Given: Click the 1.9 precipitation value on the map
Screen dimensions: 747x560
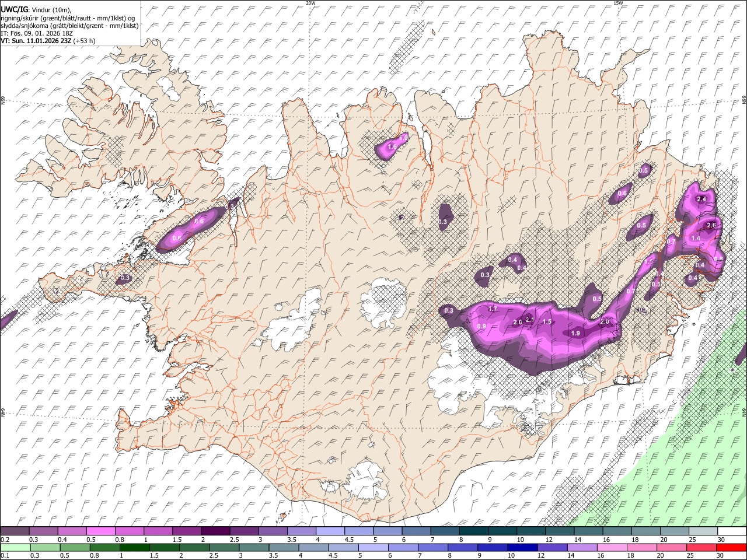Looking at the screenshot, I should [575, 333].
